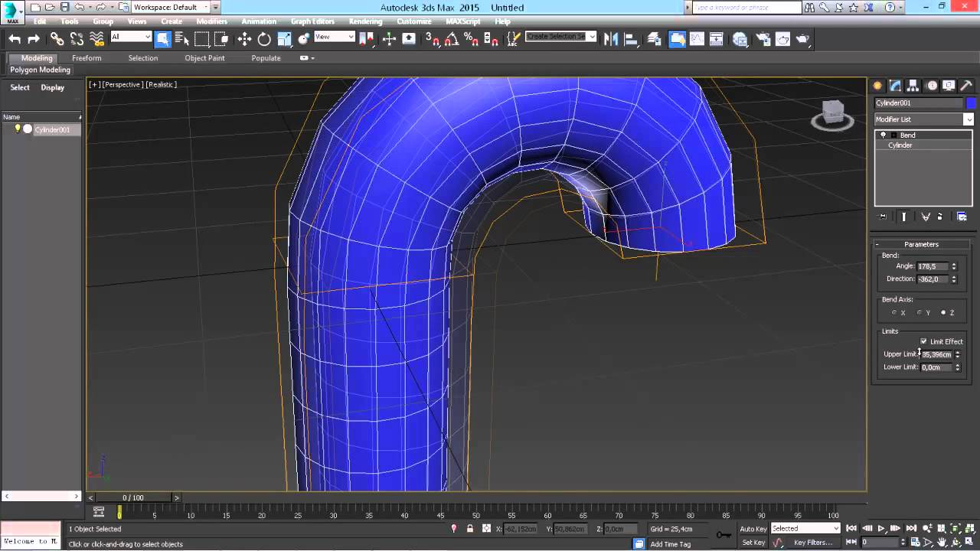980x551 pixels.
Task: Activate the Select and Move tool
Action: (244, 39)
